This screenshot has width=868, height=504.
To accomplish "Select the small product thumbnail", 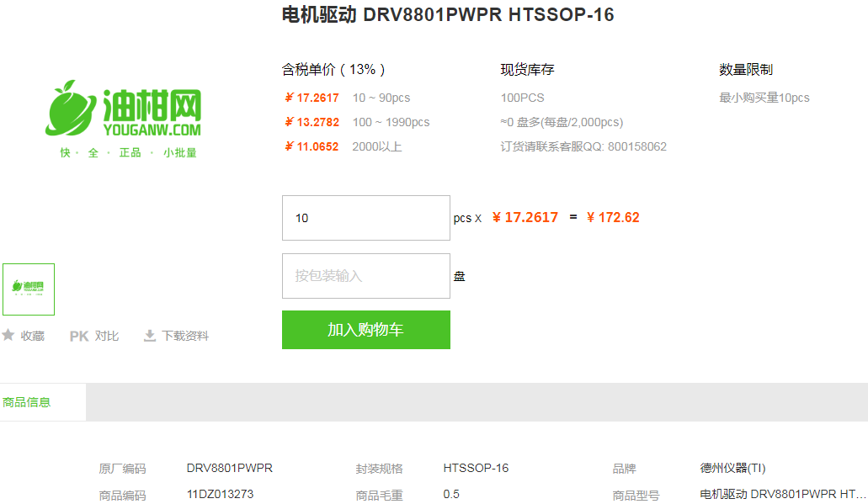I will click(29, 289).
